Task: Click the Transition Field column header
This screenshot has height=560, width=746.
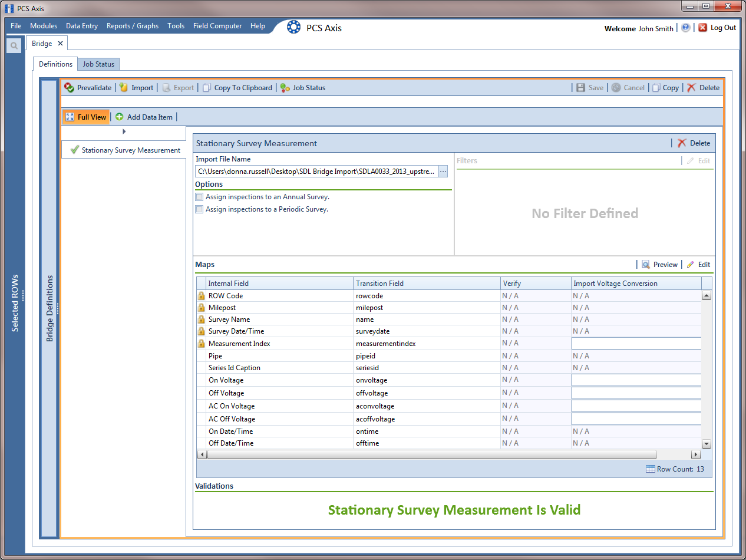Action: click(x=427, y=284)
